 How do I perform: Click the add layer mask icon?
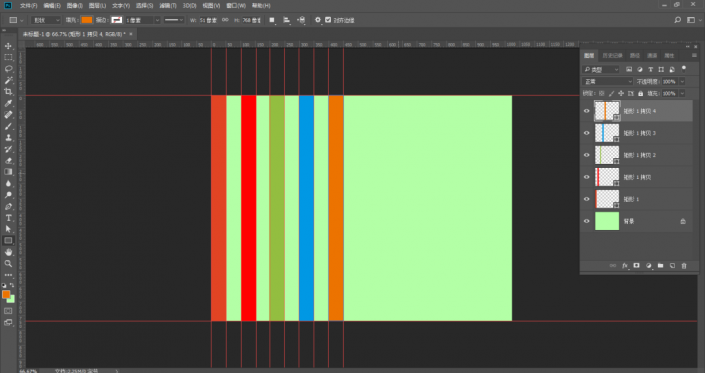(636, 266)
